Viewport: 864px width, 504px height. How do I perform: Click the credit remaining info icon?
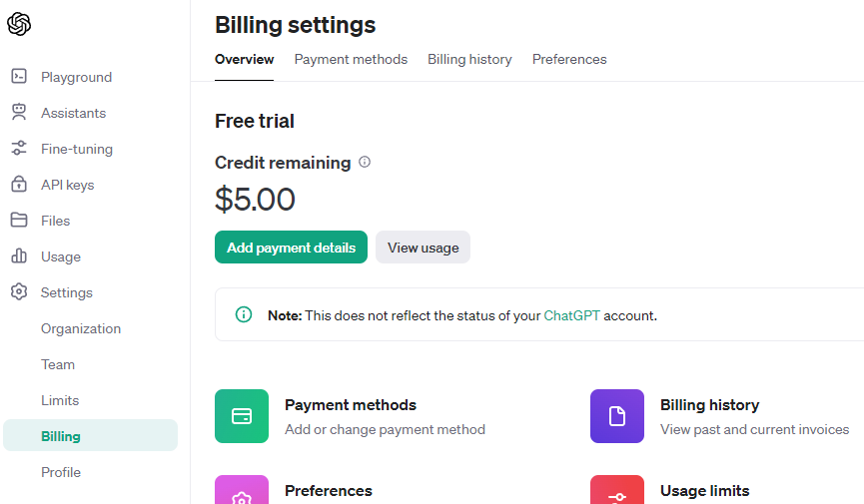(365, 162)
